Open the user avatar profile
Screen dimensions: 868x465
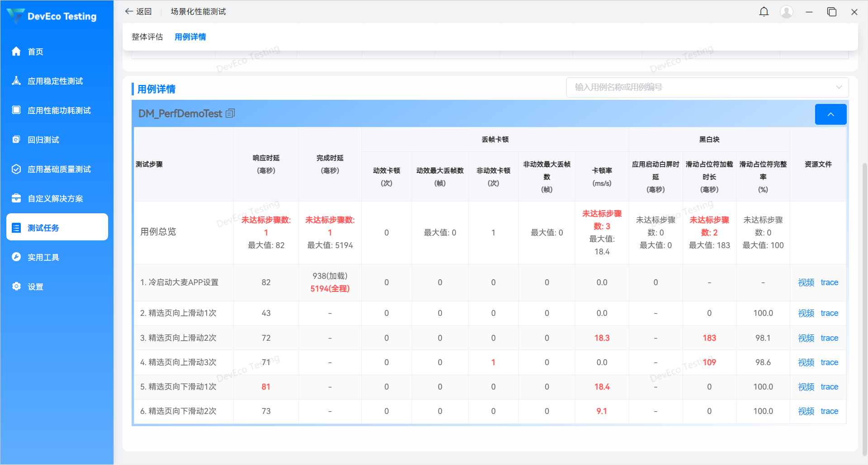(787, 12)
